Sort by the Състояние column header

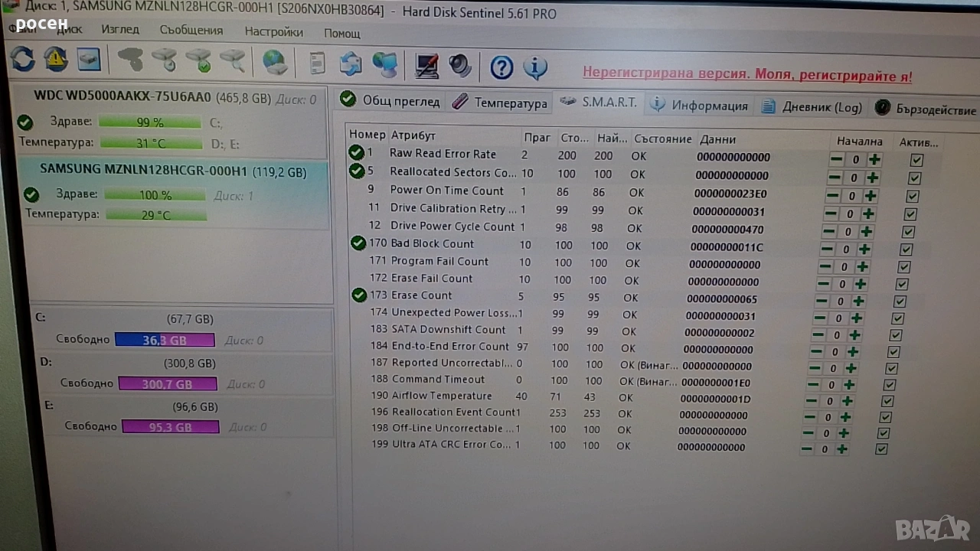pos(663,139)
